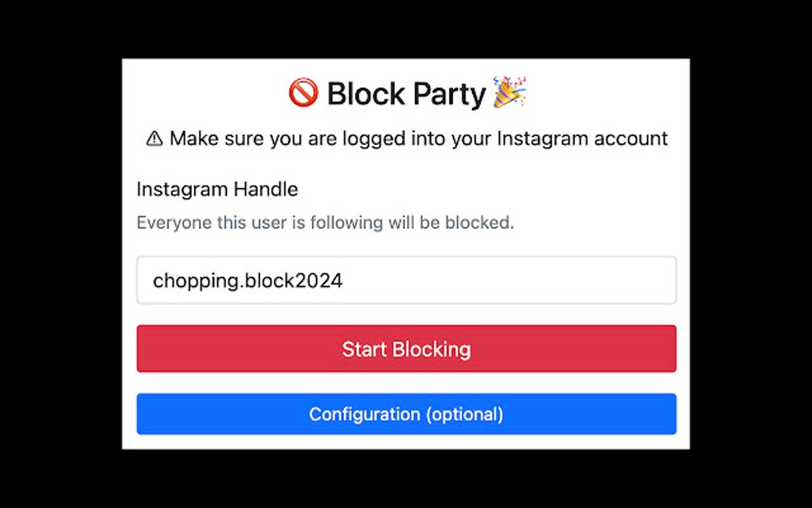The width and height of the screenshot is (812, 508).
Task: Focus the Instagram Handle input field
Action: tap(406, 280)
